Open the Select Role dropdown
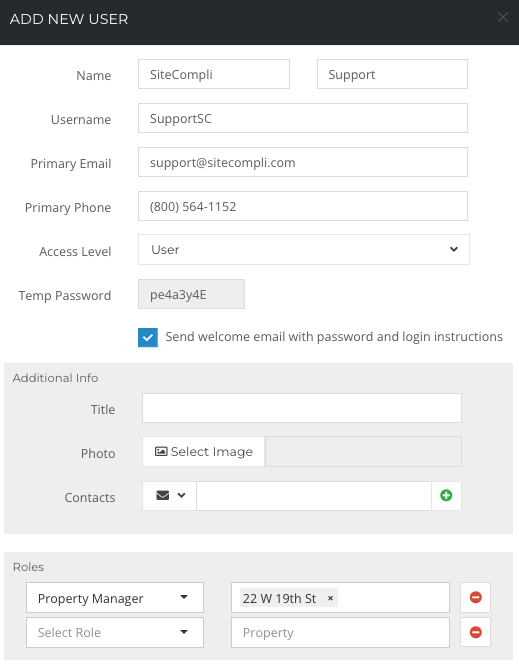Screen dimensions: 519x671 coord(115,632)
